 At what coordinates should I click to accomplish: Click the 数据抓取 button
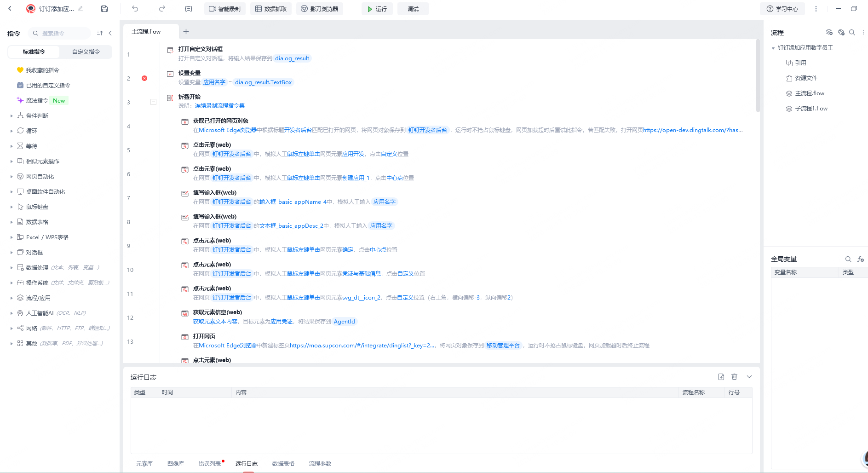271,9
